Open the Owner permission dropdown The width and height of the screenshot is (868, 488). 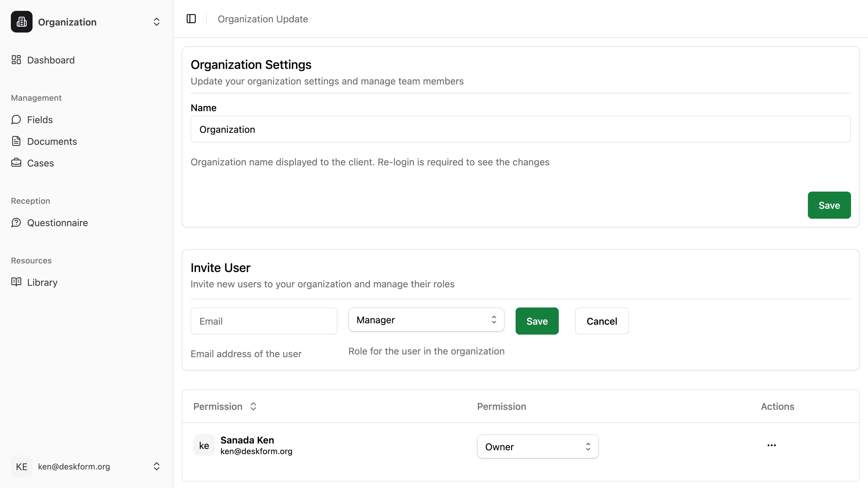(x=538, y=447)
